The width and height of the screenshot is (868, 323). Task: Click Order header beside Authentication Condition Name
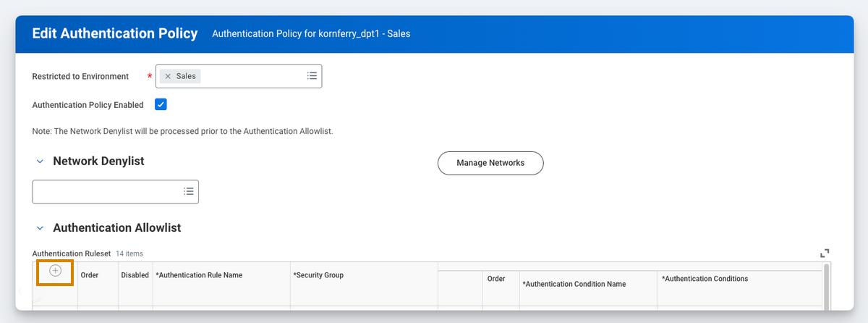point(496,279)
